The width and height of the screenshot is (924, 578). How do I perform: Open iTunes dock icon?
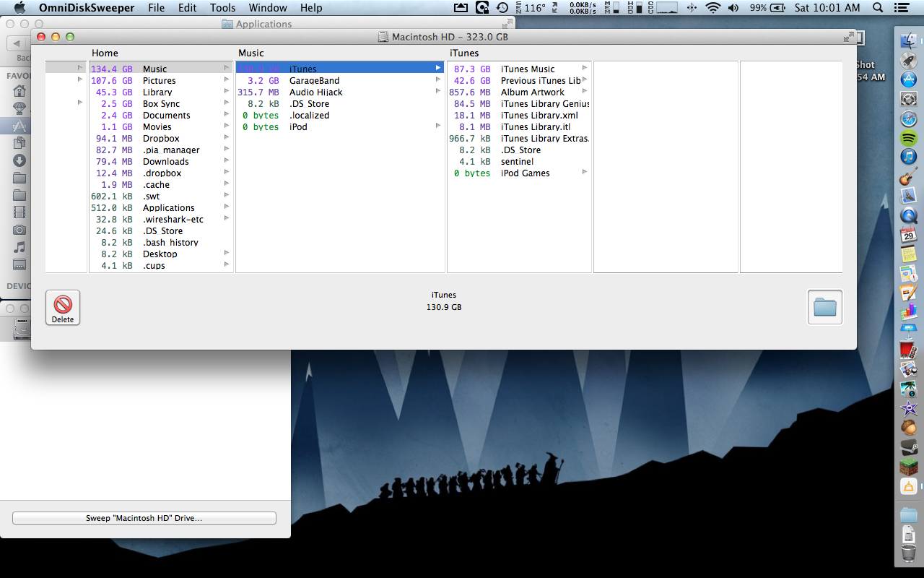pyautogui.click(x=909, y=157)
